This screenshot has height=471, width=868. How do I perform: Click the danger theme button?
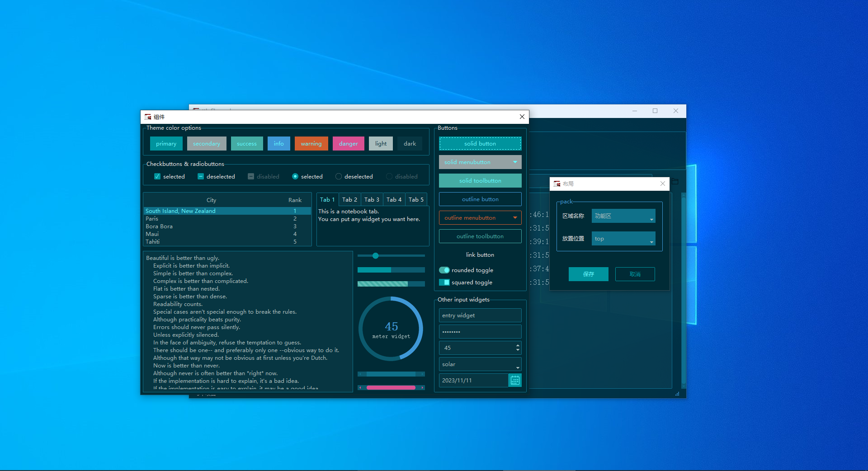click(x=349, y=144)
